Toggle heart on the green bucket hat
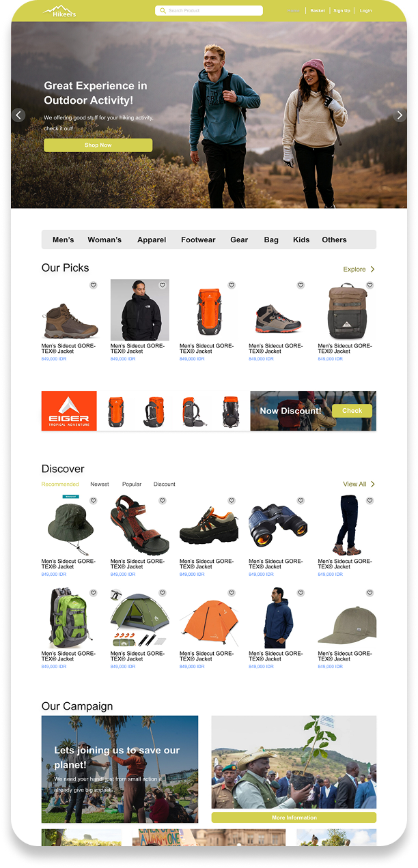This screenshot has width=418, height=868. (x=94, y=501)
